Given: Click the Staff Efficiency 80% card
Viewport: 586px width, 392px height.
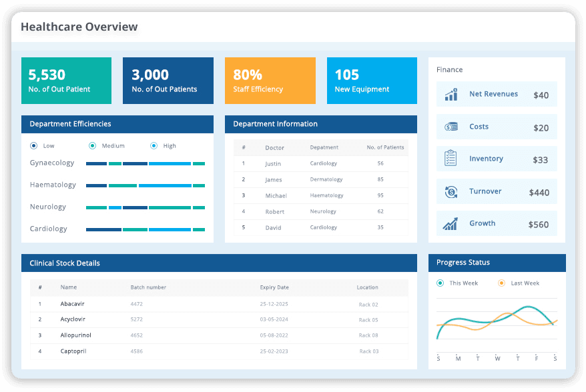Looking at the screenshot, I should coord(270,80).
